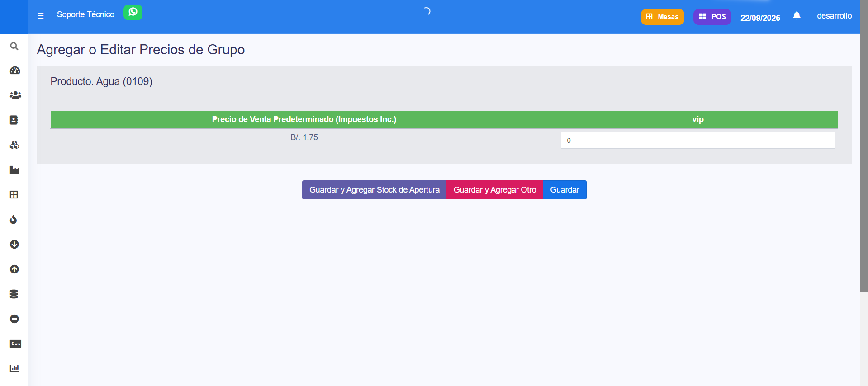
Task: Open WhatsApp support chat icon
Action: coord(133,12)
